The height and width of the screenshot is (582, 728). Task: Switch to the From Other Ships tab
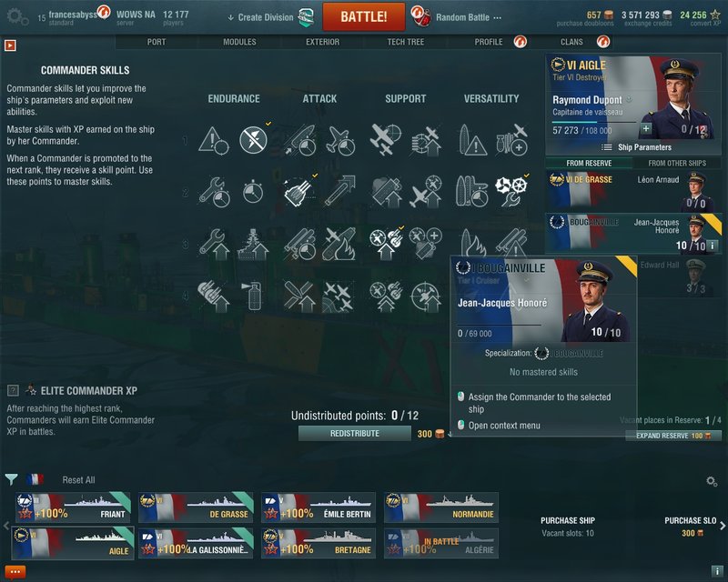tap(677, 163)
